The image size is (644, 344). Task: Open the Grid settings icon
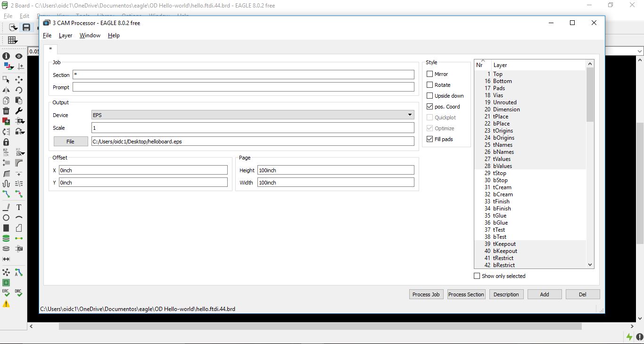coord(12,40)
